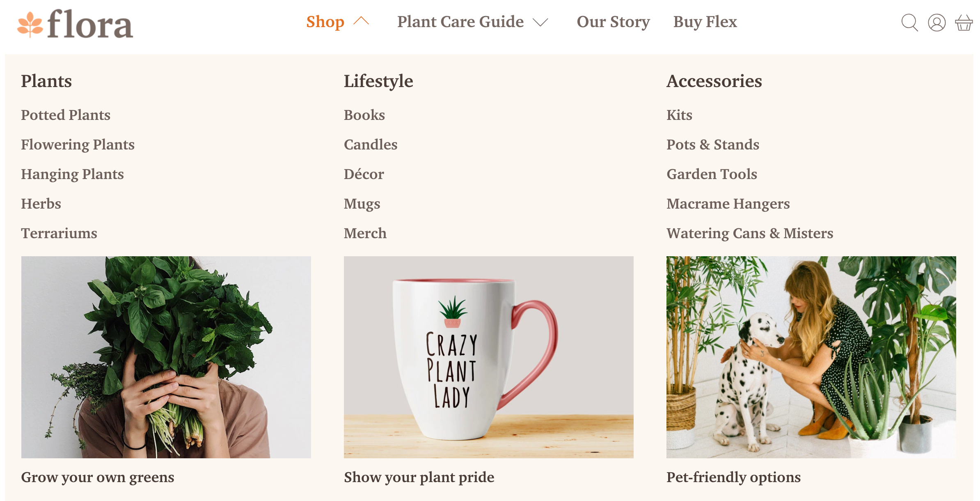Collapse the Shop menu chevron
This screenshot has width=980, height=501.
[361, 21]
